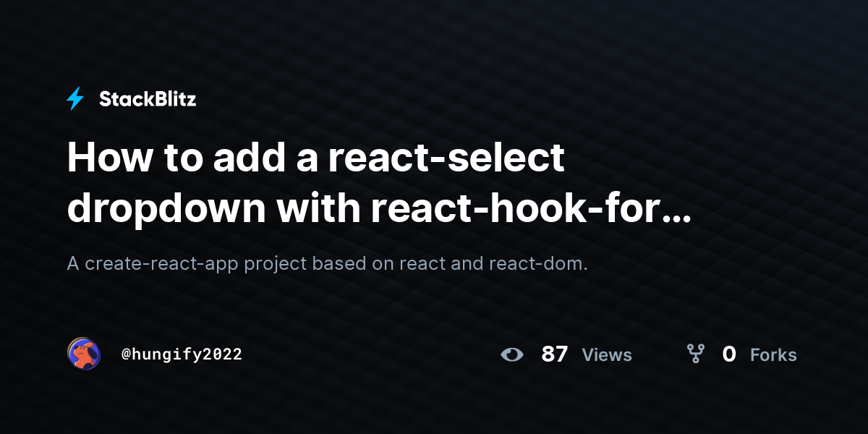
Task: Click the title line "How to add a react-select"
Action: click(x=315, y=158)
